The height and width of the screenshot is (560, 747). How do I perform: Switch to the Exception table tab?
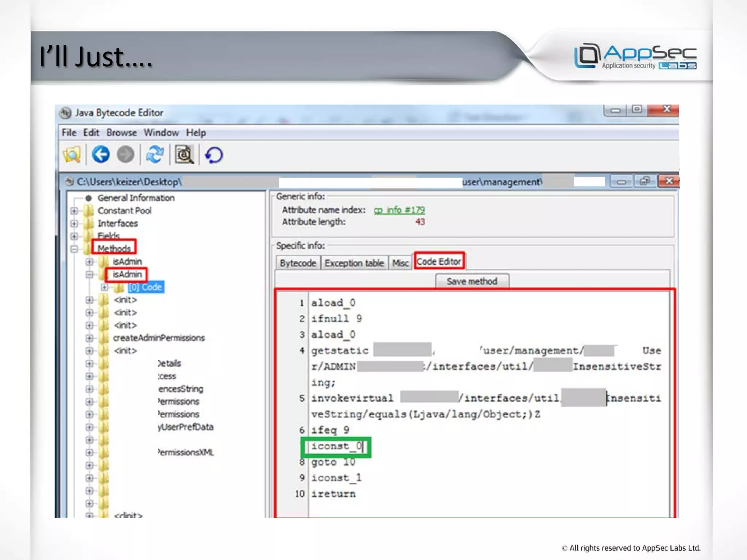354,263
